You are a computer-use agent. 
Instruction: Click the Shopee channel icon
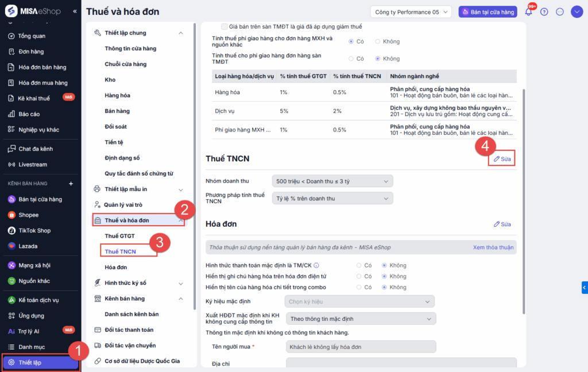click(11, 215)
